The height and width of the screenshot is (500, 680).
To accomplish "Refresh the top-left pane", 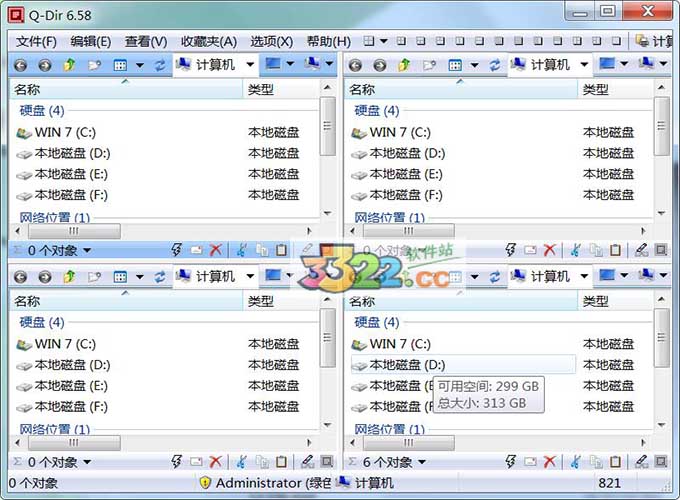I will (x=160, y=65).
